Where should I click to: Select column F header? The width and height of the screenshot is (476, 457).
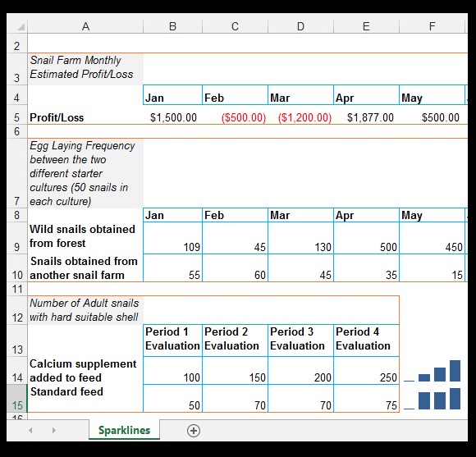432,27
